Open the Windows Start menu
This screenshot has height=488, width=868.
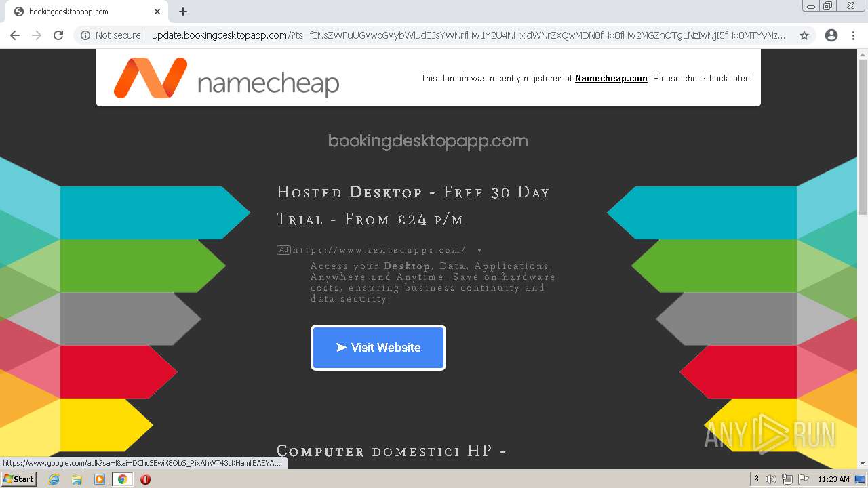(x=18, y=479)
